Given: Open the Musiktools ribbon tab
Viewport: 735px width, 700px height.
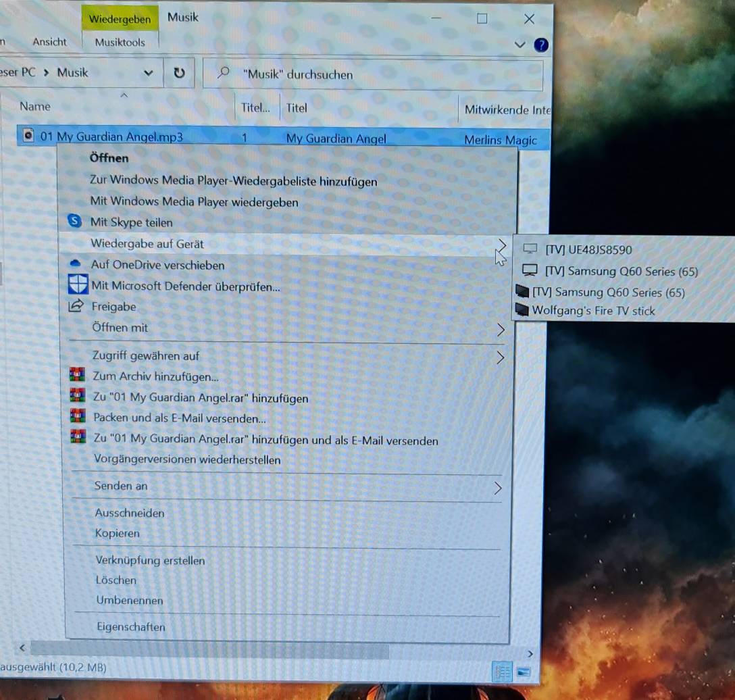Looking at the screenshot, I should pyautogui.click(x=120, y=42).
